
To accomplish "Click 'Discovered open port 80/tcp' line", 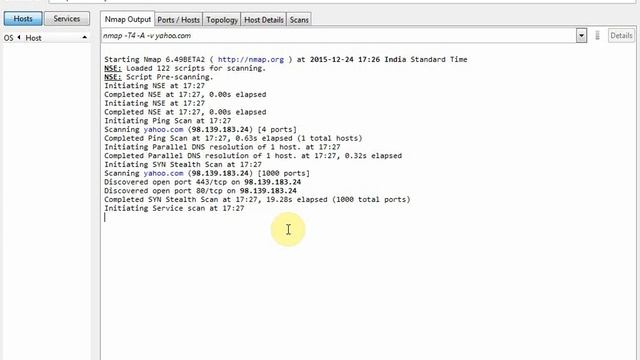I will point(200,191).
